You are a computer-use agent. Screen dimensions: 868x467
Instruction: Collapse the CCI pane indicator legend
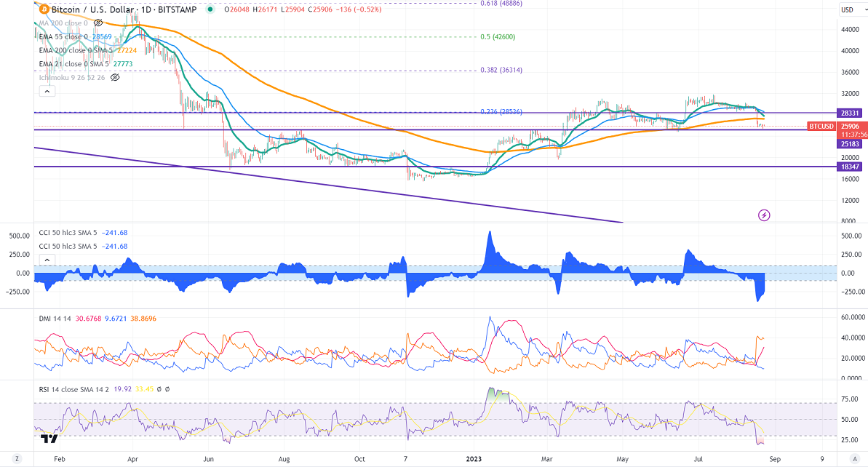pyautogui.click(x=47, y=260)
